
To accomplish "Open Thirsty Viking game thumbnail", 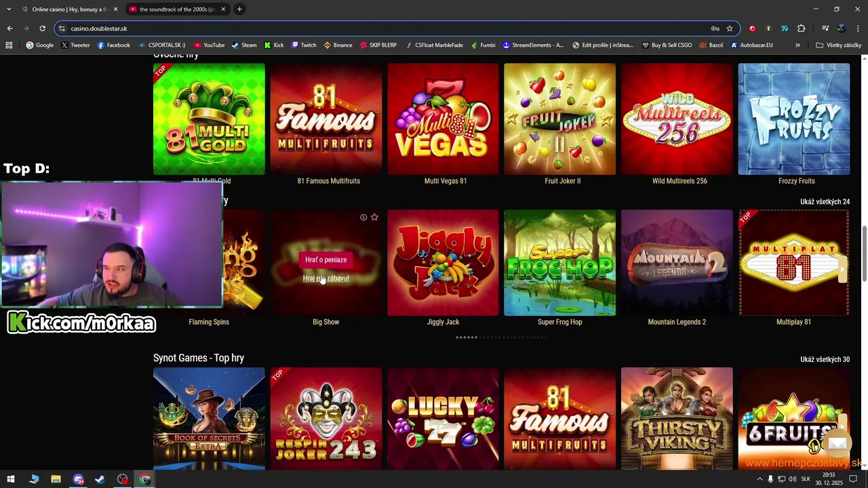I will [x=677, y=418].
